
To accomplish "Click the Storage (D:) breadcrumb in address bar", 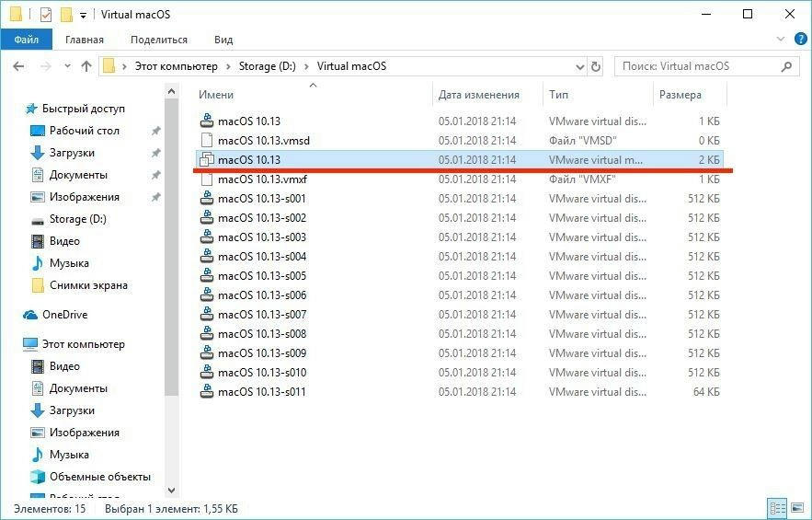I will (267, 66).
